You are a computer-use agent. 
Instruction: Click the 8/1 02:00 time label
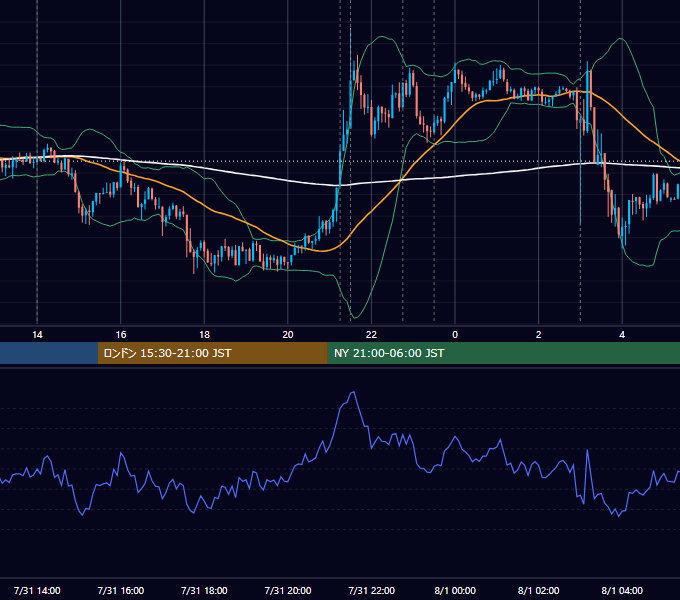click(x=539, y=590)
